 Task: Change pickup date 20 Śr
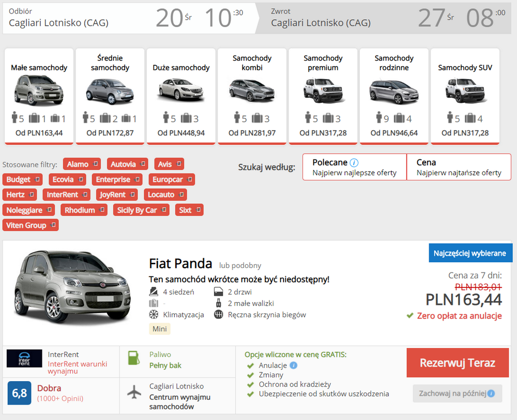pos(174,18)
